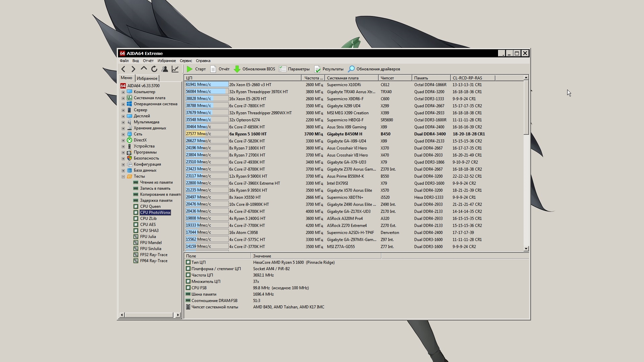
Task: Switch to the Избранное tab
Action: pos(147,78)
